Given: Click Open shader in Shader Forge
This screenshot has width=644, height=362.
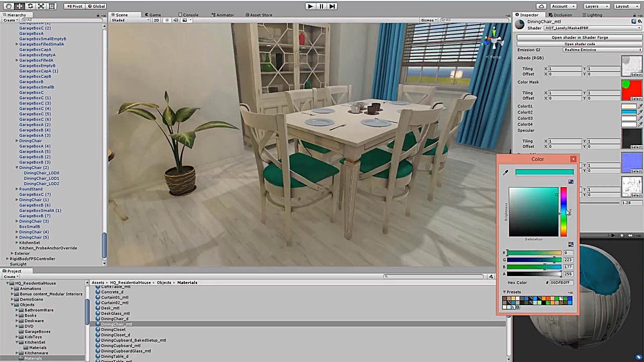Looking at the screenshot, I should click(580, 37).
